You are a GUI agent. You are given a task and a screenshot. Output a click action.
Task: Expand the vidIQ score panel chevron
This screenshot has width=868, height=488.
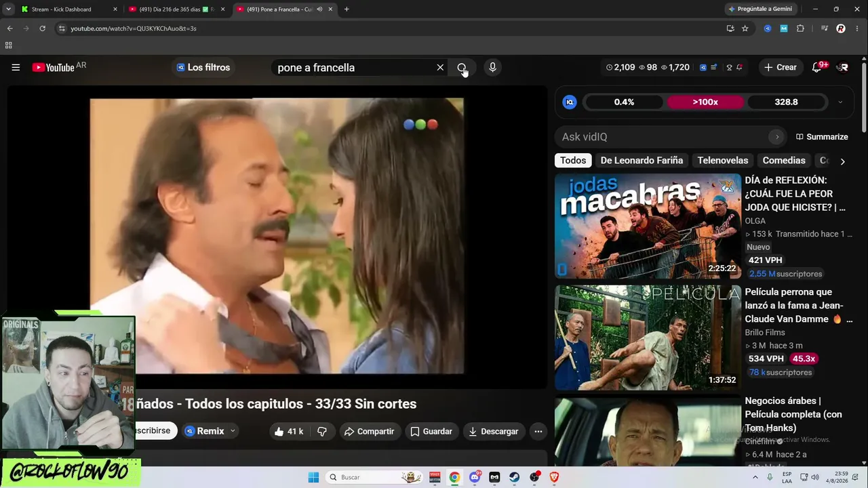click(840, 102)
